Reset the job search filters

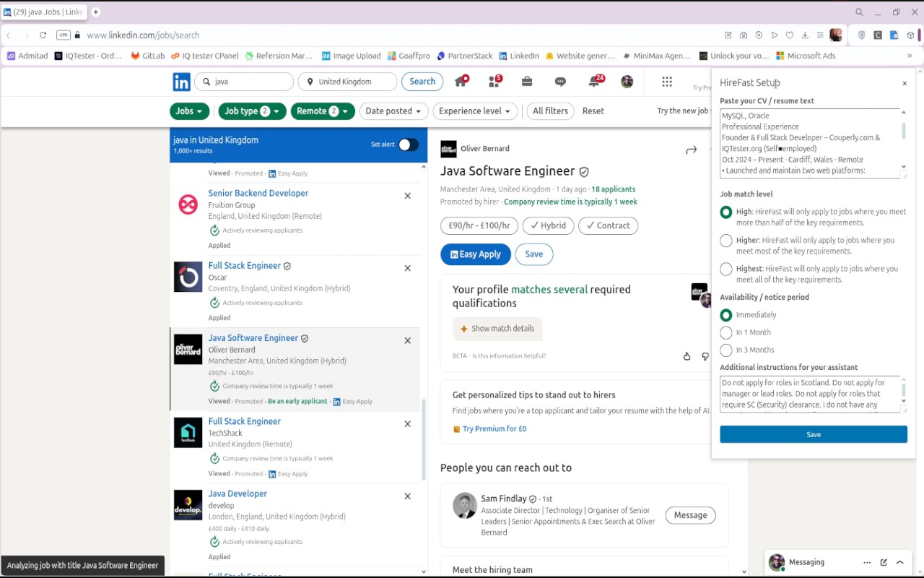593,111
